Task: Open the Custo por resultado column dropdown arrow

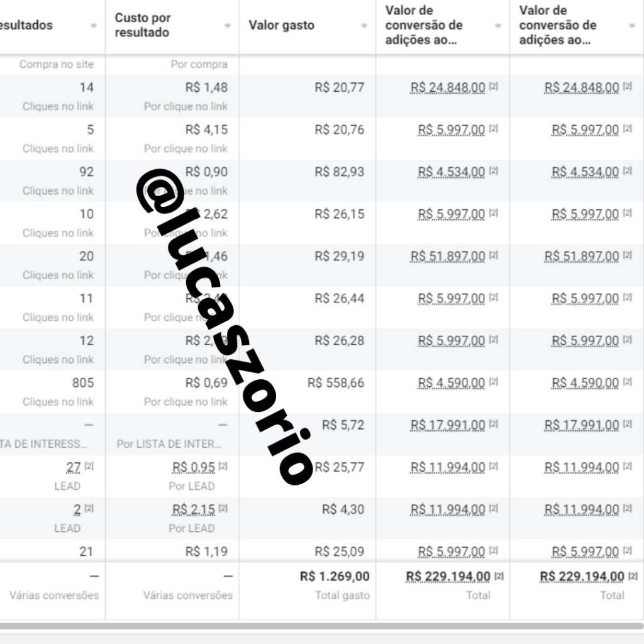Action: [227, 26]
